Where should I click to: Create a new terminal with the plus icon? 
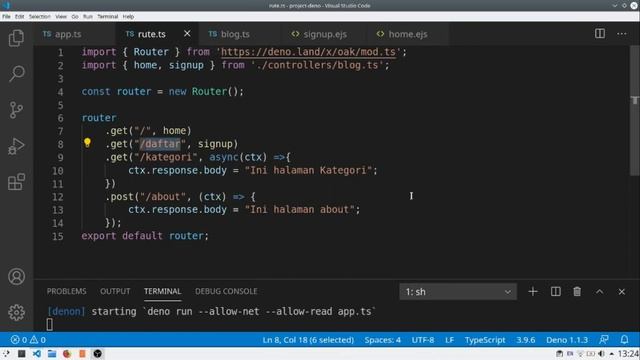pos(533,291)
